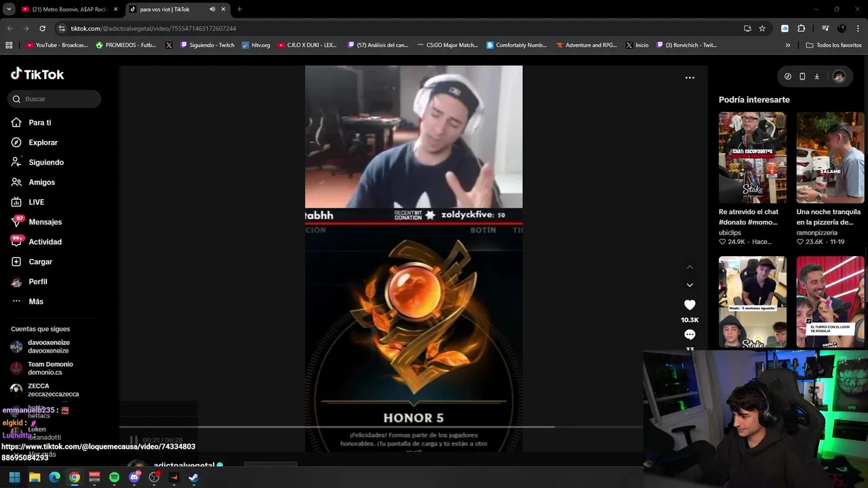Click the TikTok logo
Viewport: 868px width, 488px height.
(x=37, y=75)
